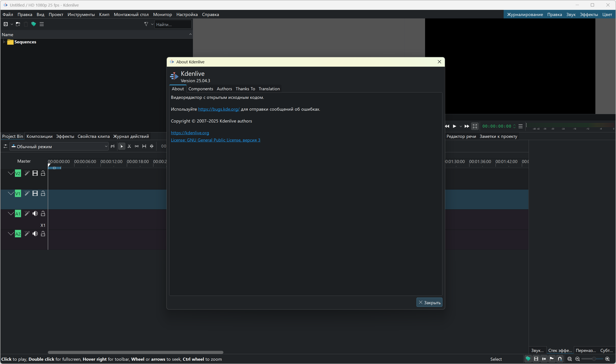The image size is (616, 364).
Task: Mute the A1 audio track
Action: click(x=35, y=214)
